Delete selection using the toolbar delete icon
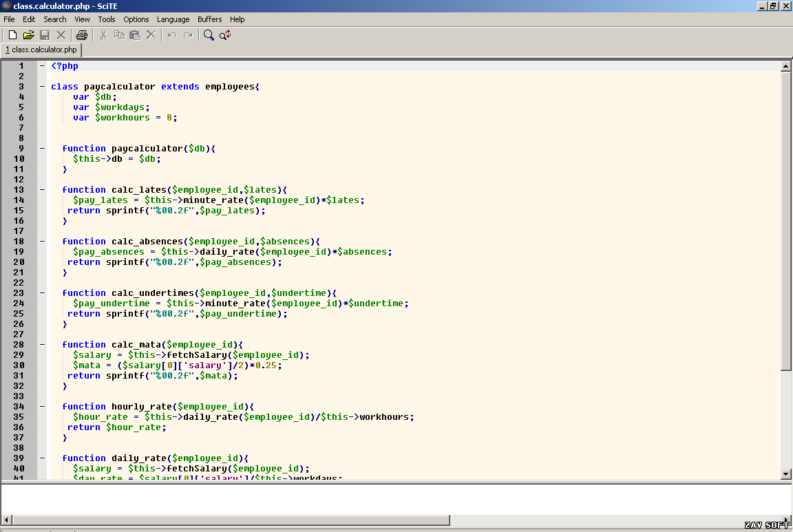 (151, 35)
